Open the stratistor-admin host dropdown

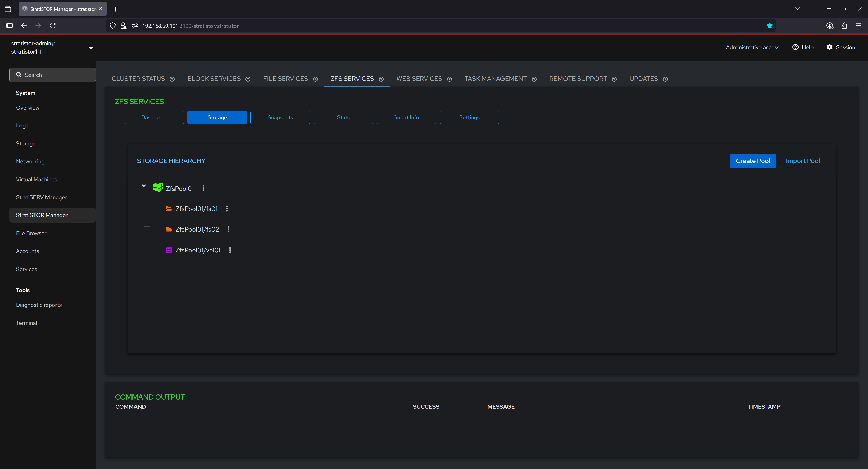91,48
